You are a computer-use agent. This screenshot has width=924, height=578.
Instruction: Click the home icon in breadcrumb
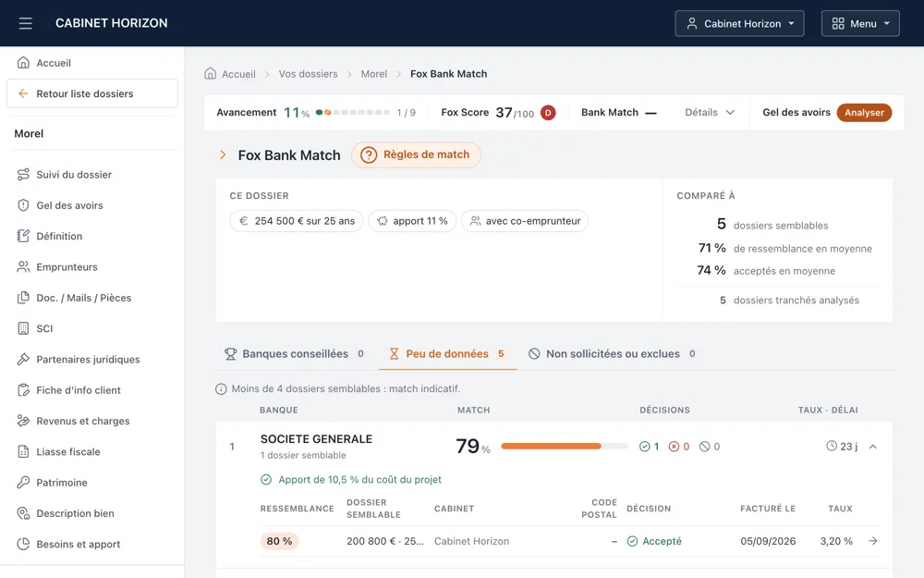(x=211, y=74)
